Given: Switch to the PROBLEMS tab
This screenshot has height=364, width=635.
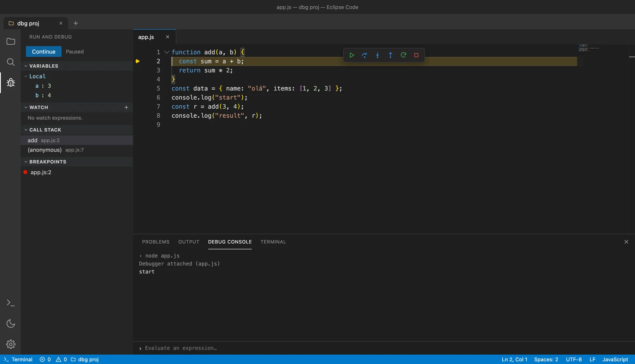Looking at the screenshot, I should pyautogui.click(x=156, y=242).
